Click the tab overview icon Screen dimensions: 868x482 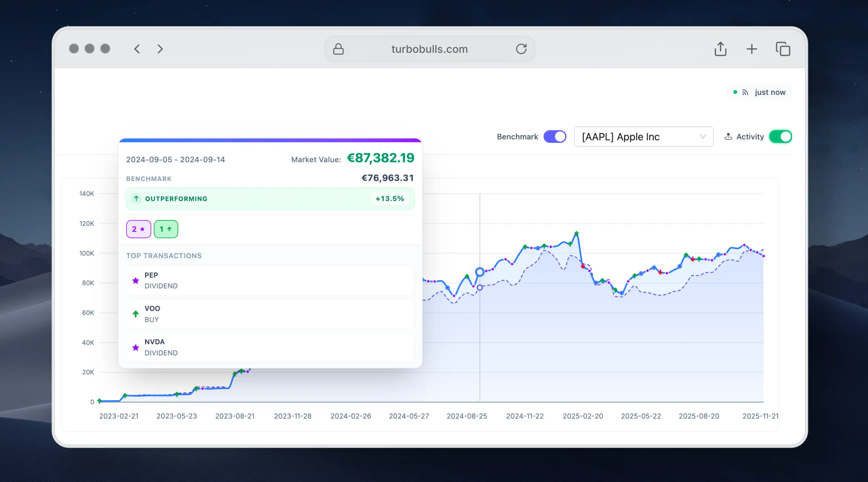783,49
